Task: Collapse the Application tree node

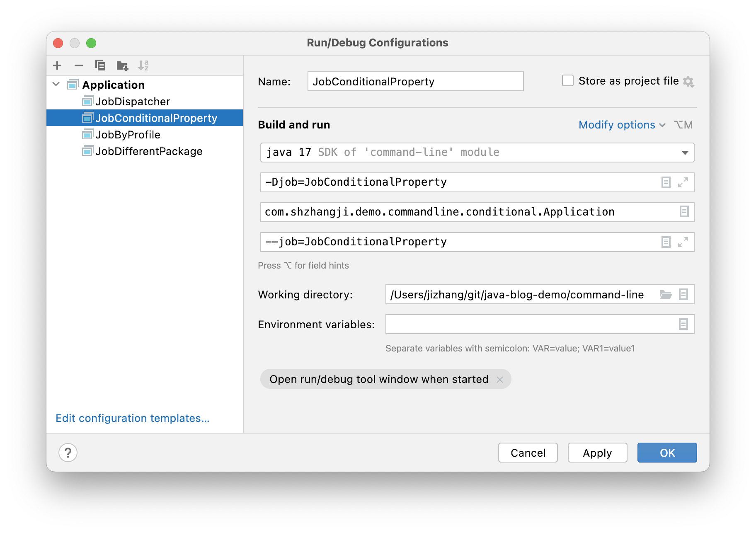Action: tap(56, 85)
